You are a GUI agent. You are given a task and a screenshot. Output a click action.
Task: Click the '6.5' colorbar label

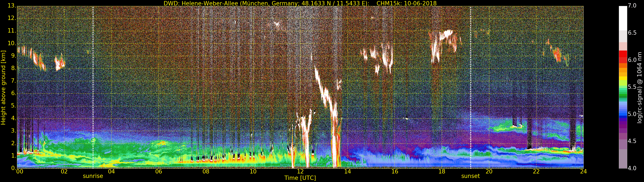coord(632,33)
